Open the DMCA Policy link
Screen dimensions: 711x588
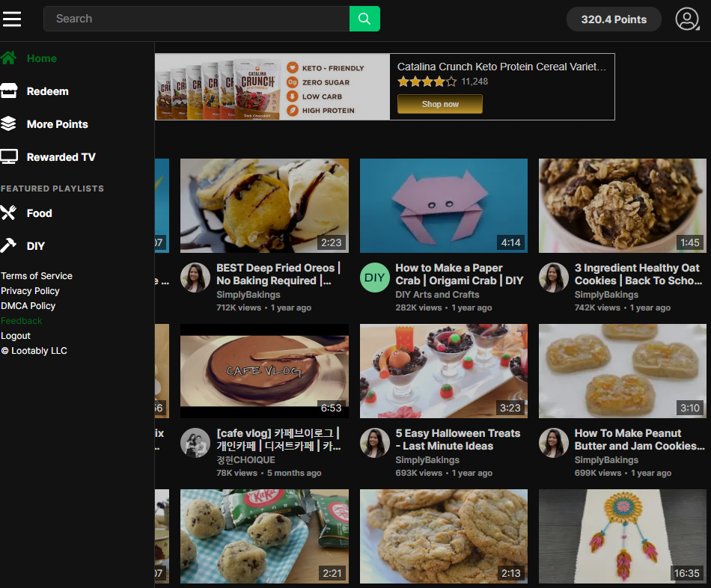pyautogui.click(x=28, y=306)
